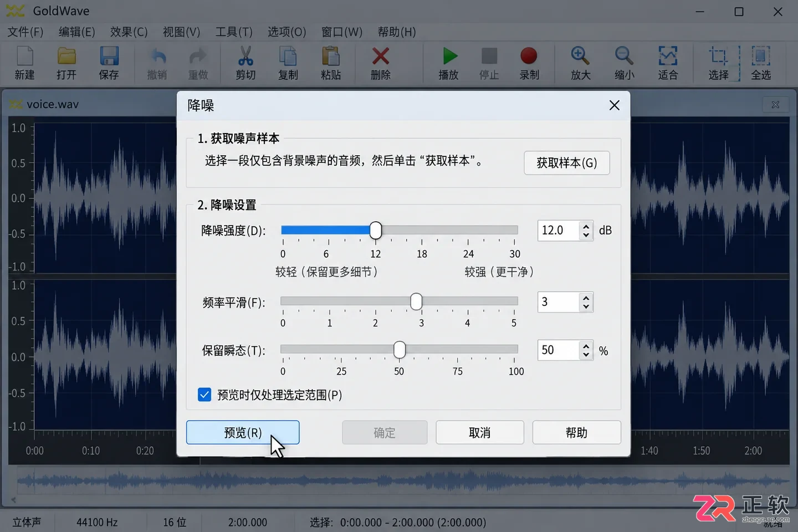Open the 文件(F) menu
This screenshot has width=798, height=532.
pyautogui.click(x=25, y=32)
